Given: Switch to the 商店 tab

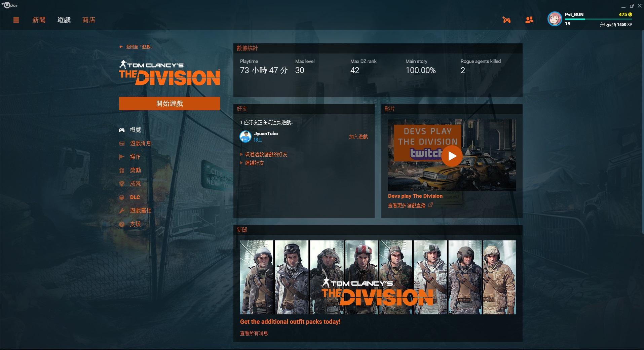Looking at the screenshot, I should click(89, 20).
